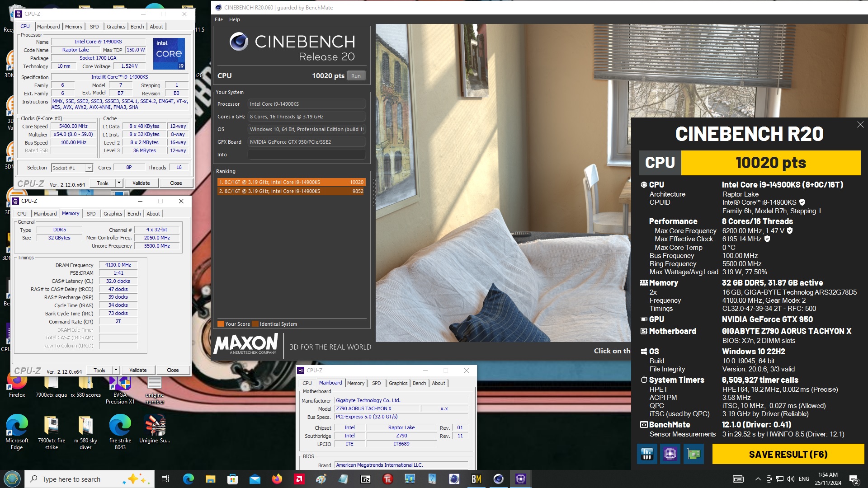Open notification center in taskbar
The height and width of the screenshot is (488, 868).
[854, 479]
